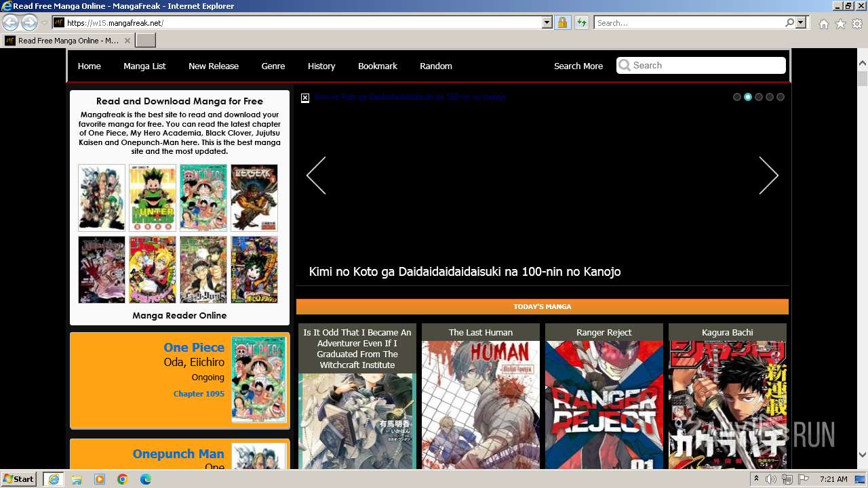Focus the site Search input field

pyautogui.click(x=701, y=65)
